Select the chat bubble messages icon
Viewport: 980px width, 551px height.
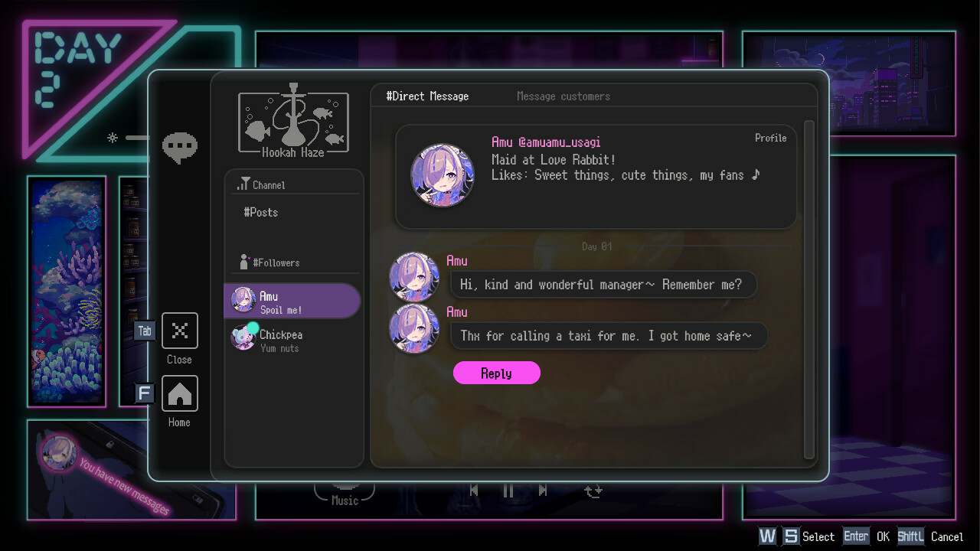coord(180,148)
